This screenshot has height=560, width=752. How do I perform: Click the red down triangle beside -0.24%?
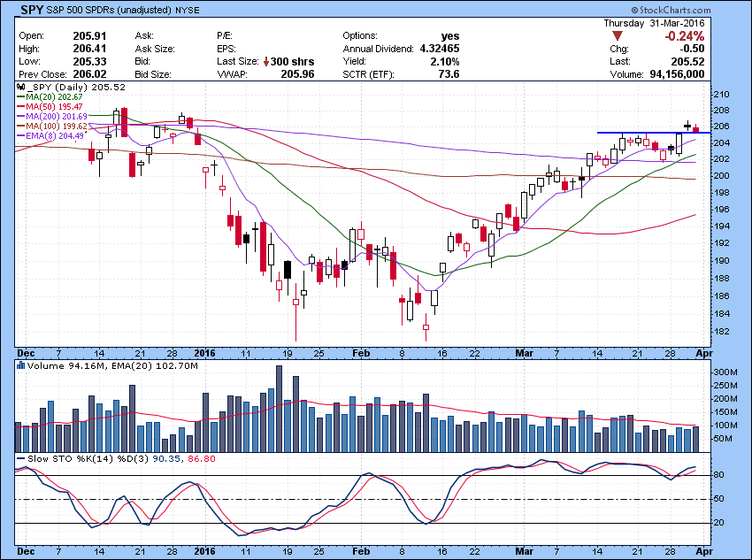pos(618,36)
